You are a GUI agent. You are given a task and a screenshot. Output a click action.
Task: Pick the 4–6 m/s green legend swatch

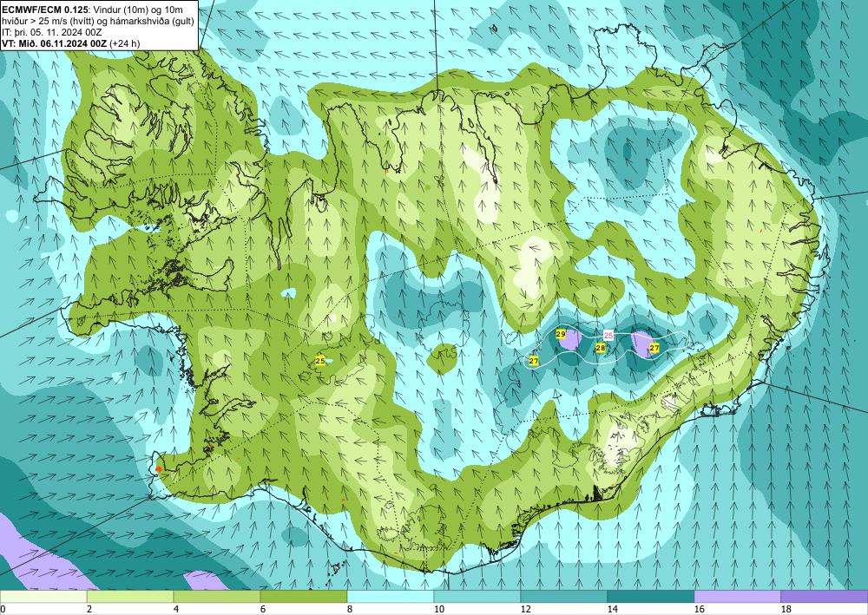217,596
